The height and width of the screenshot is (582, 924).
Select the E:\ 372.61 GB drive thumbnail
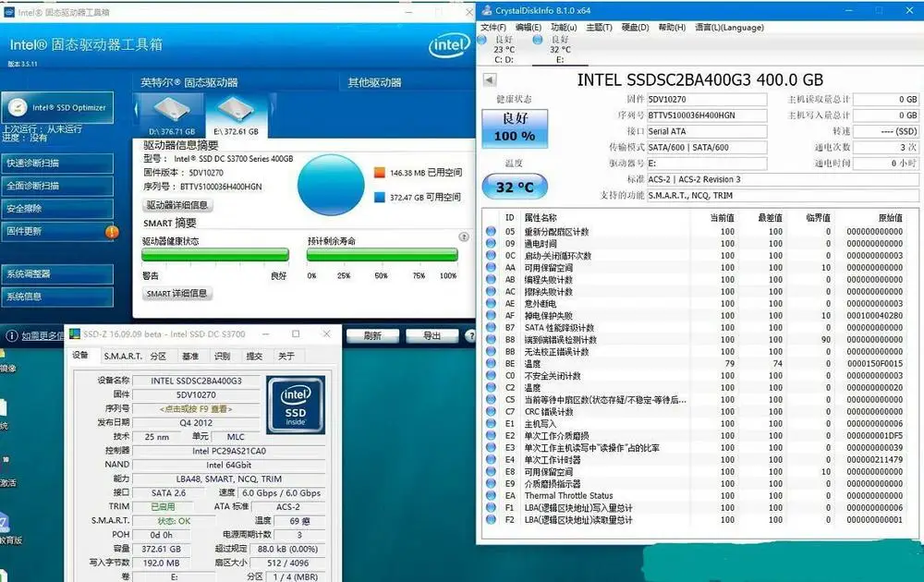pyautogui.click(x=236, y=115)
